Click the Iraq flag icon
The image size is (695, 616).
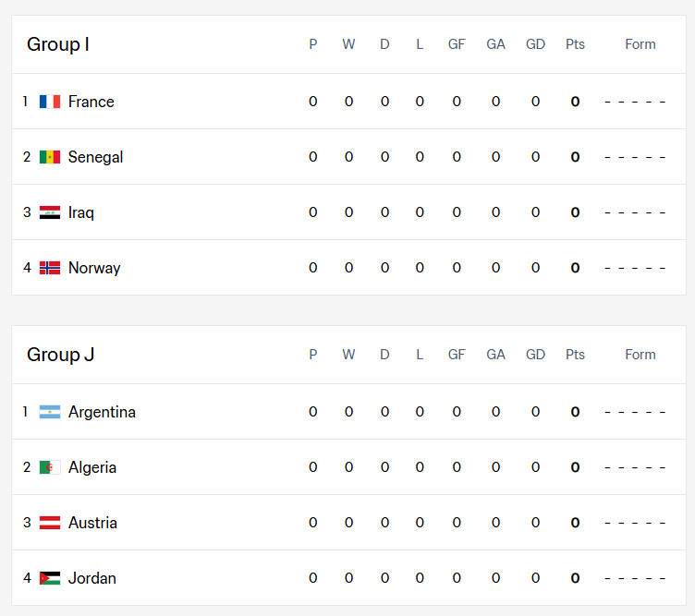[x=50, y=212]
